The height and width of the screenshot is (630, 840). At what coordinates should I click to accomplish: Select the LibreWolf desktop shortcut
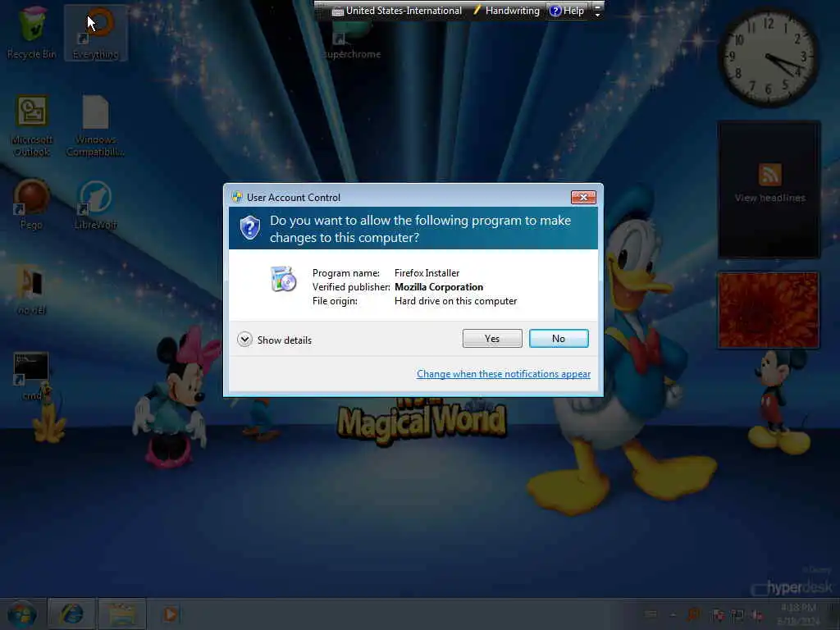(x=96, y=204)
